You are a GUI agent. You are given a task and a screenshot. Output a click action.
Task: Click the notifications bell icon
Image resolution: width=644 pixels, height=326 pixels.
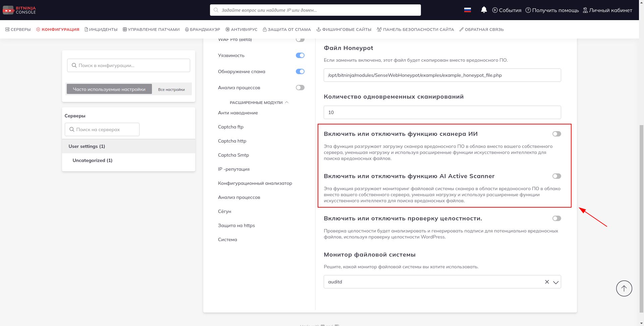484,10
